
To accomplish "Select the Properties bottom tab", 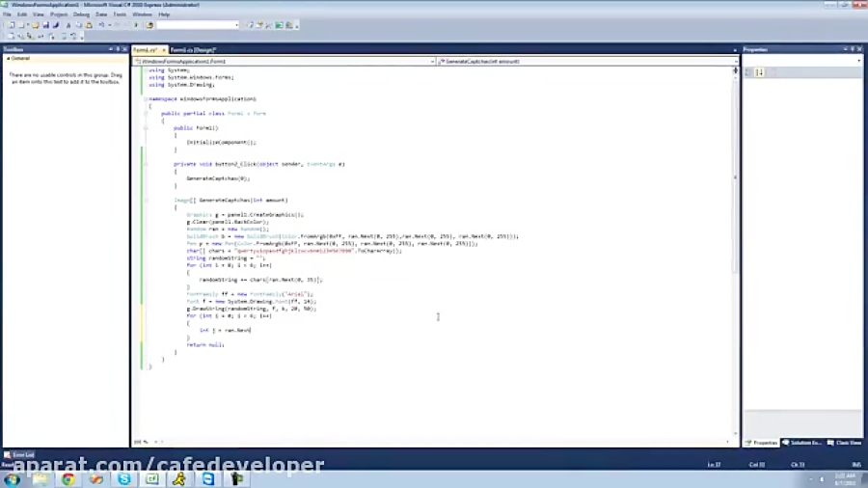I will pos(762,443).
